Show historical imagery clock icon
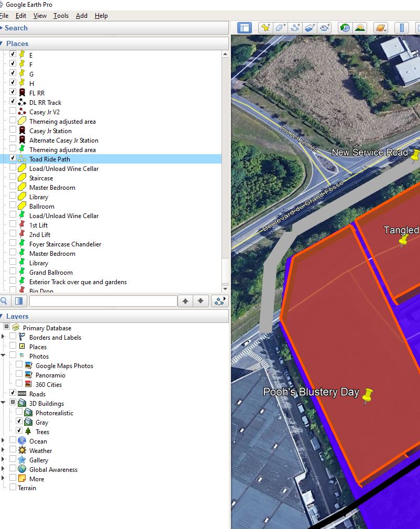The image size is (420, 529). (x=345, y=28)
